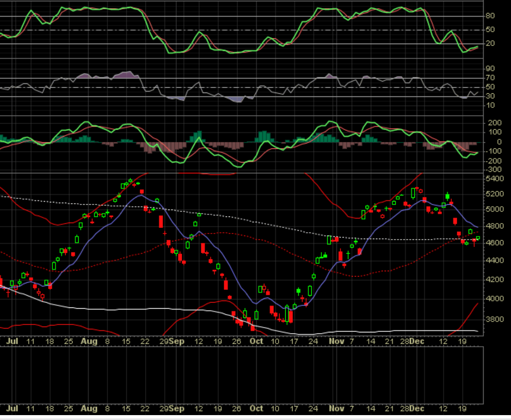Select the 20 level label in top oscillator
The height and width of the screenshot is (420, 511).
click(490, 43)
